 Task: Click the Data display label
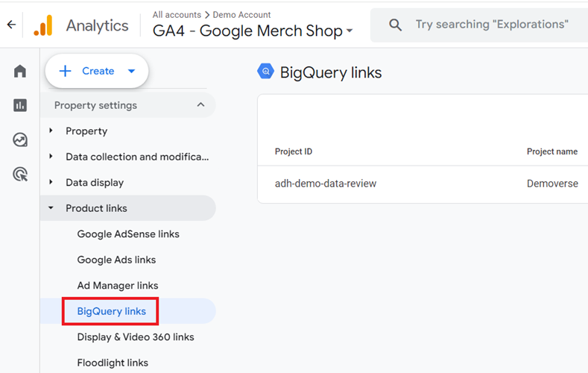click(95, 182)
